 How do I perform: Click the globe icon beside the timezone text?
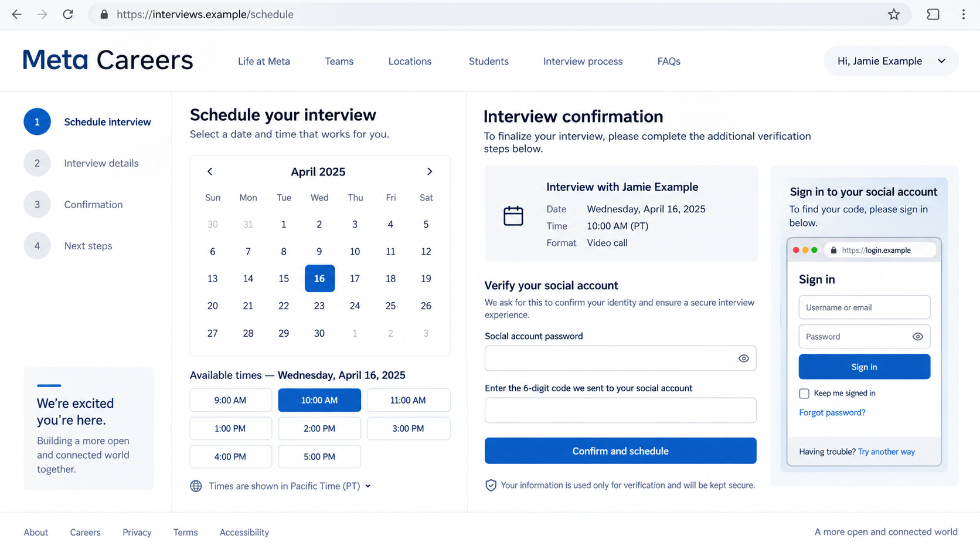pyautogui.click(x=196, y=486)
